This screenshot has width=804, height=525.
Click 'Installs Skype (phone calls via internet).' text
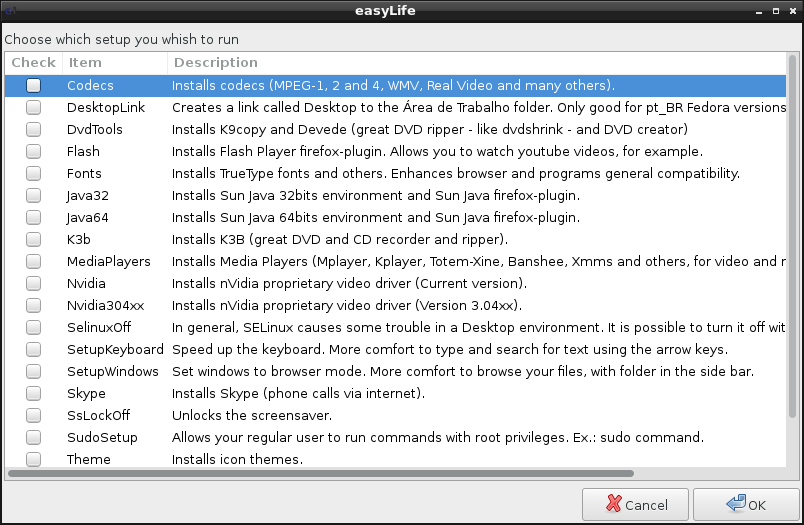[298, 394]
